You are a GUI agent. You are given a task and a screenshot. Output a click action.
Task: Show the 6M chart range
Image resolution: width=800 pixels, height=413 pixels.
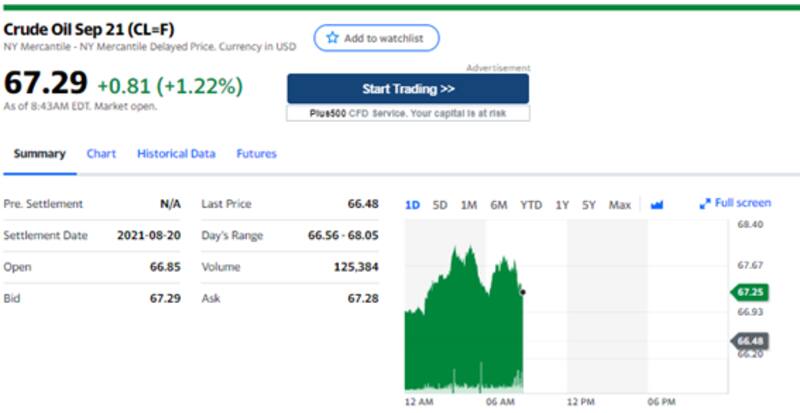tap(499, 205)
